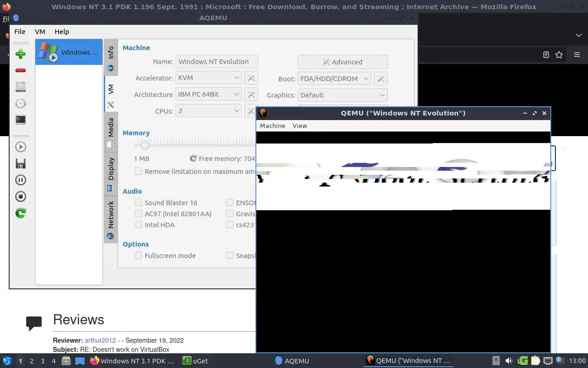Switch to the Network vertical tab
This screenshot has width=588, height=368.
pyautogui.click(x=111, y=219)
